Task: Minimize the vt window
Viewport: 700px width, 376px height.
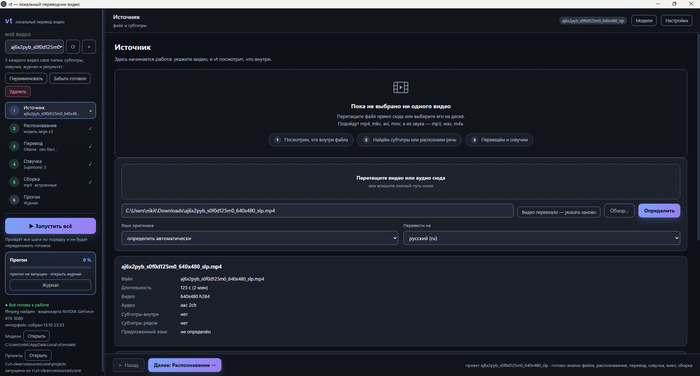Action: tap(658, 4)
